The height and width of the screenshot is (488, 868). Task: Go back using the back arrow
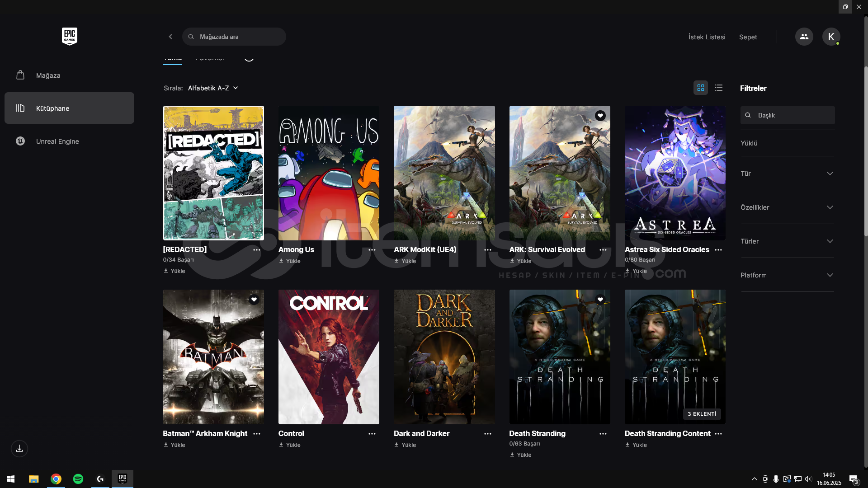tap(170, 37)
